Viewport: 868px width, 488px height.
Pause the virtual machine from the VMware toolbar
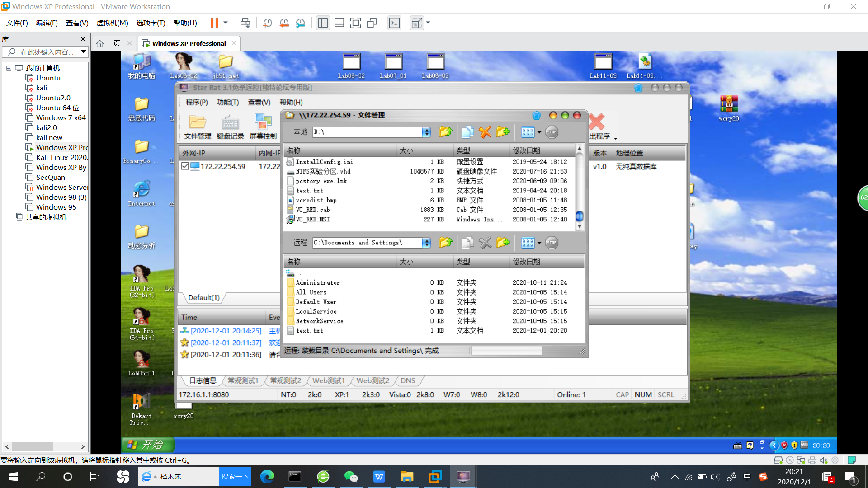(x=214, y=23)
